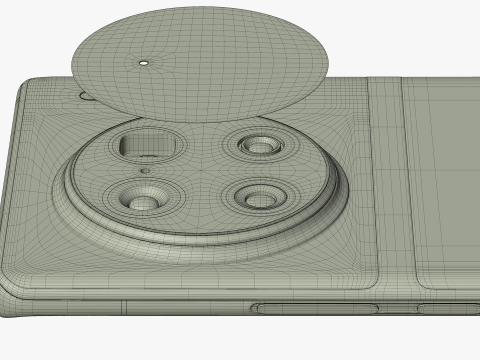The width and height of the screenshot is (480, 360).
Task: Select the rectangular periscope lens cutout
Action: (x=147, y=144)
